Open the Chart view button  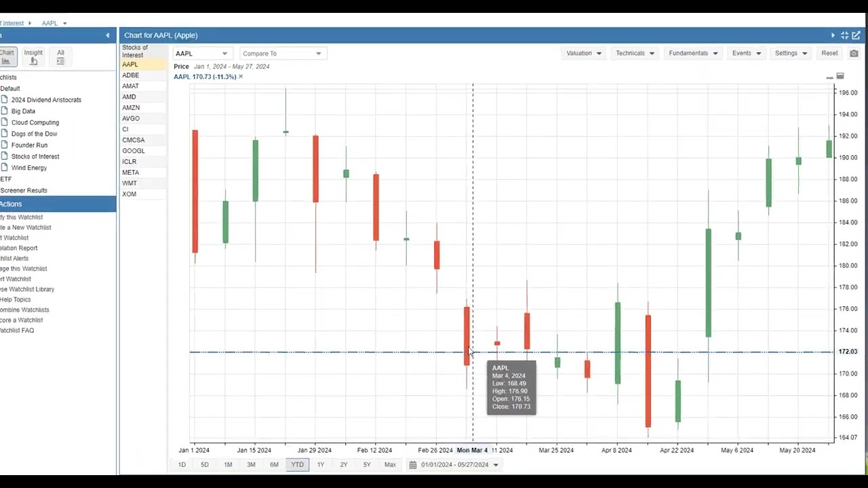(6, 57)
